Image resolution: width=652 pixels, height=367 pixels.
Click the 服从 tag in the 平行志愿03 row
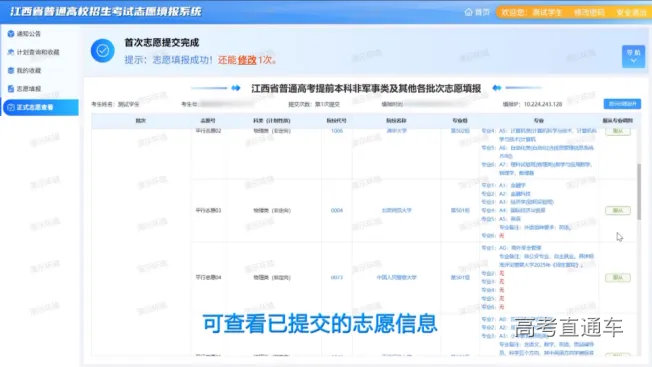point(618,210)
